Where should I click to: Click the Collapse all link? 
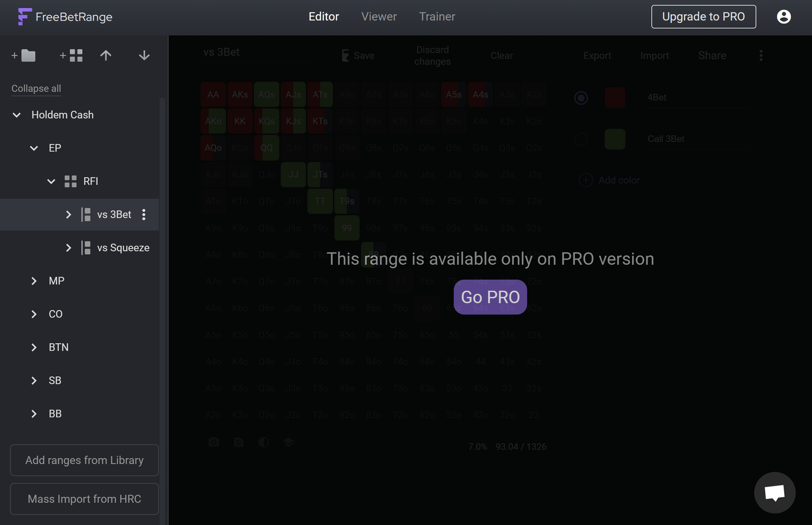click(36, 88)
